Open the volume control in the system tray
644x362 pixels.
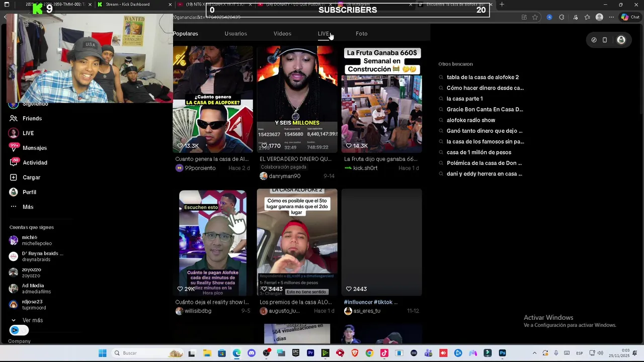coord(600,353)
